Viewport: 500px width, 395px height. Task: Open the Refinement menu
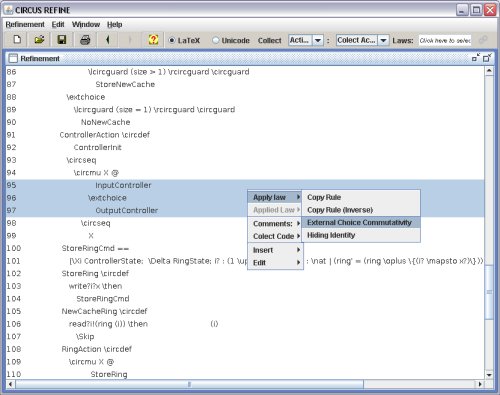pyautogui.click(x=25, y=24)
